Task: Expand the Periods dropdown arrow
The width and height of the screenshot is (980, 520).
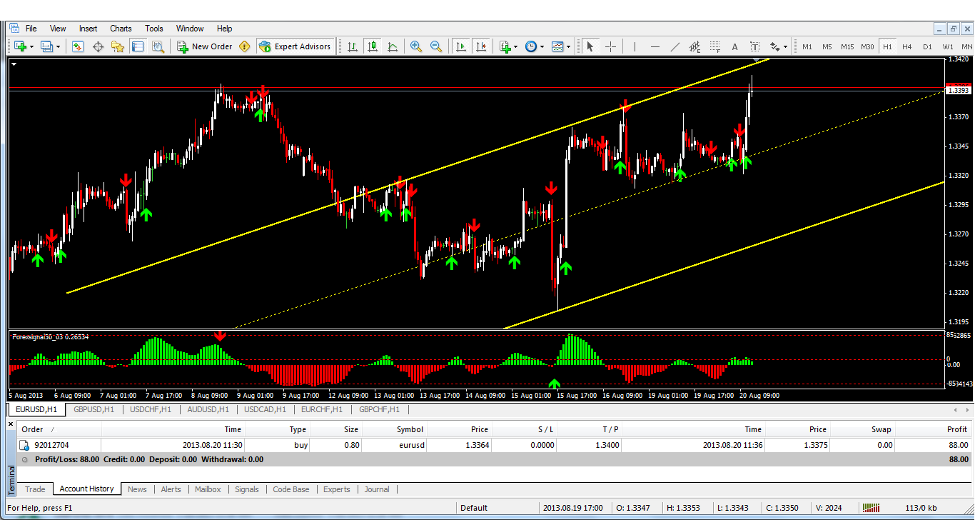Action: (542, 46)
